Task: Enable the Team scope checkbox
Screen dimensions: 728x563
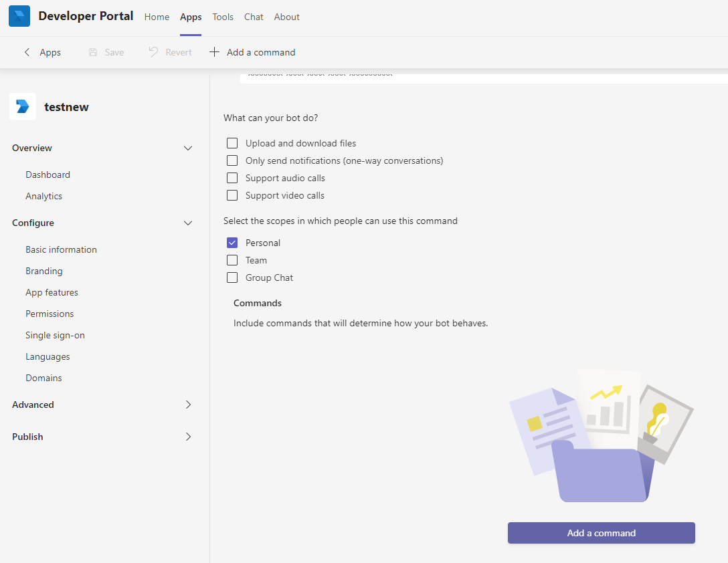Action: coord(232,260)
